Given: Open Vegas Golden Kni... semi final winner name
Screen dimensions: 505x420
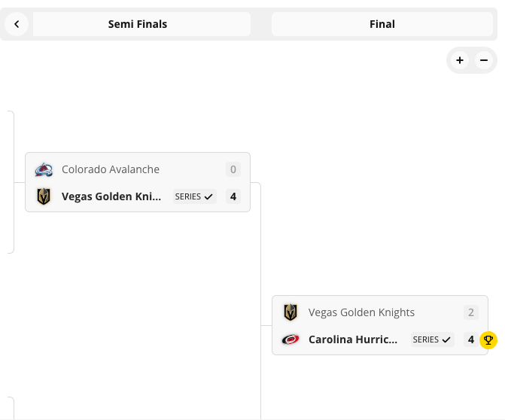Looking at the screenshot, I should pyautogui.click(x=111, y=196).
